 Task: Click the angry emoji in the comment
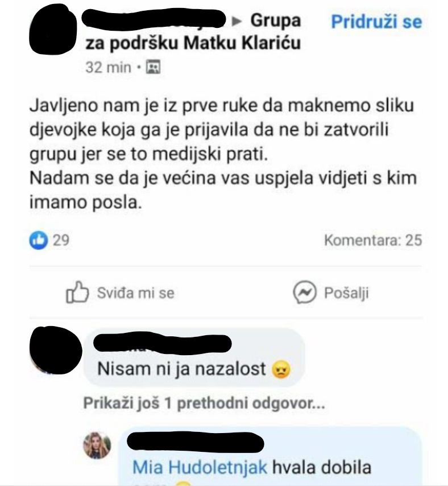pos(281,370)
